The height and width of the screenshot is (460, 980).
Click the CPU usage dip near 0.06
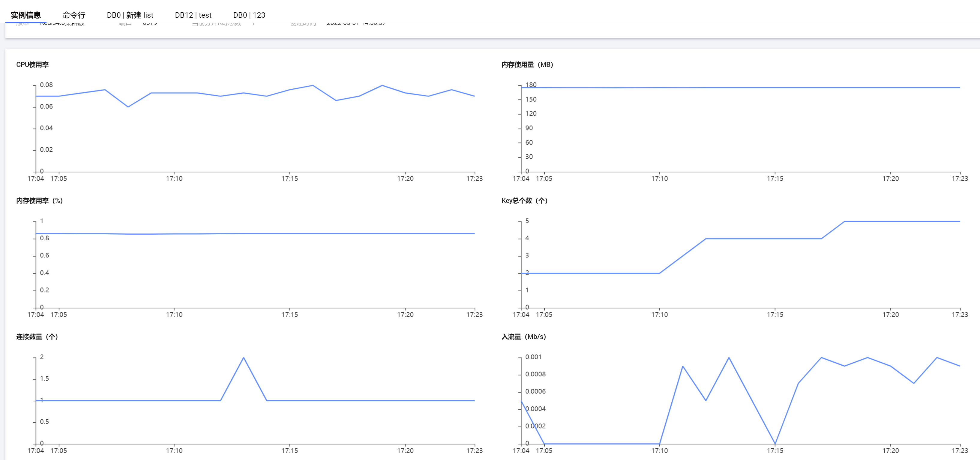click(128, 106)
